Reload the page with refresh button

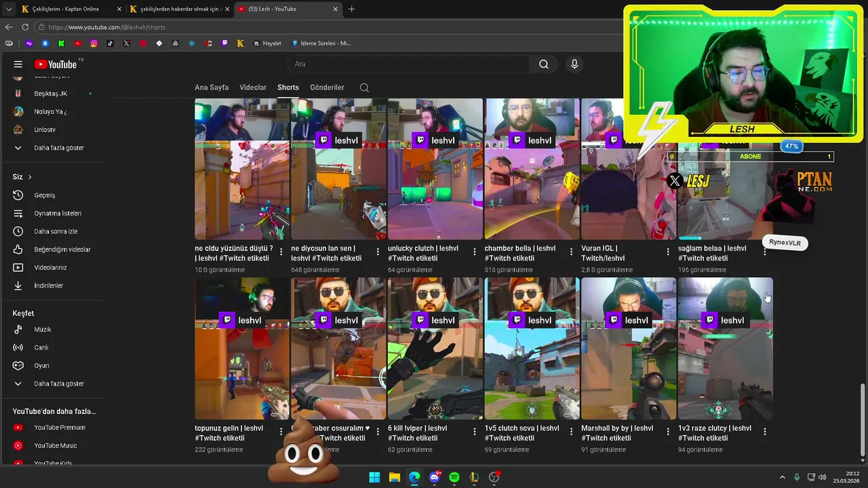pyautogui.click(x=25, y=27)
